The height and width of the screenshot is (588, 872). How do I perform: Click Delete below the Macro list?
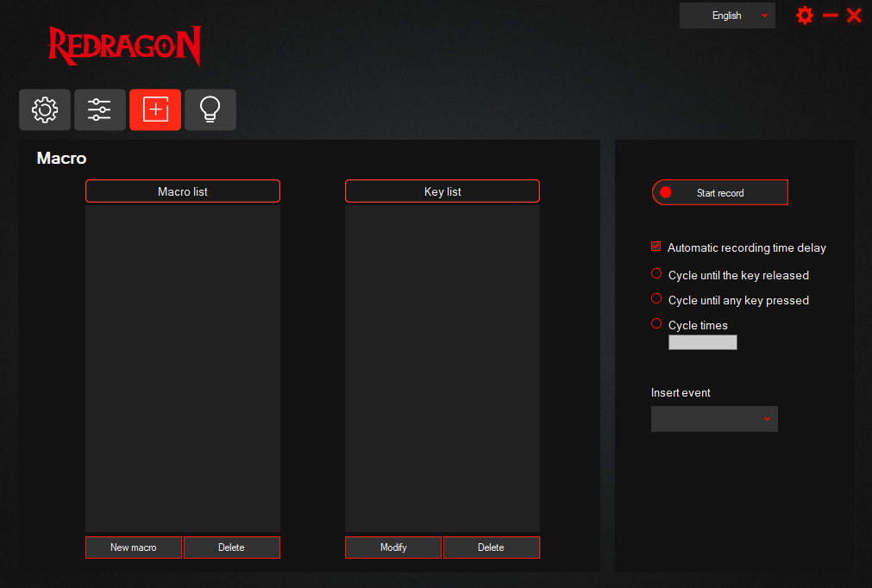tap(231, 547)
